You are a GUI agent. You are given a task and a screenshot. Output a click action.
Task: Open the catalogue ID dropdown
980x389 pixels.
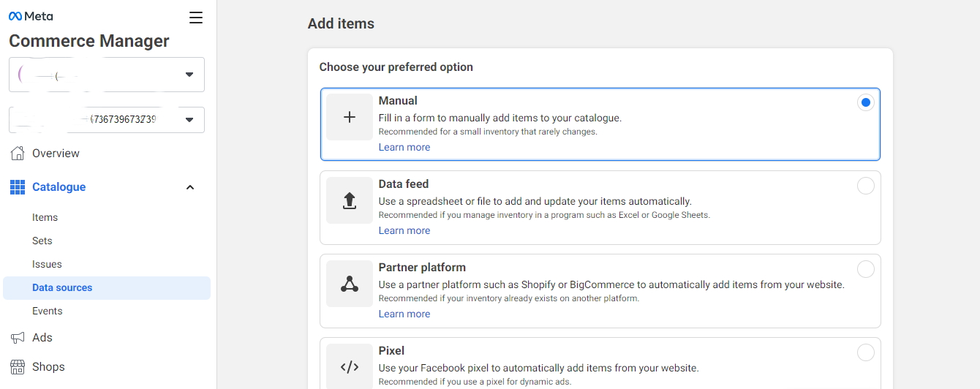point(189,120)
